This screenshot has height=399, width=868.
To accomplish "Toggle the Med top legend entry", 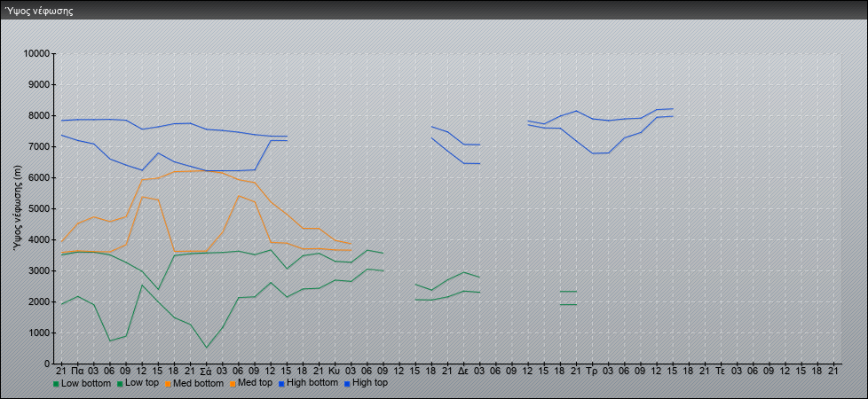I will (x=251, y=383).
